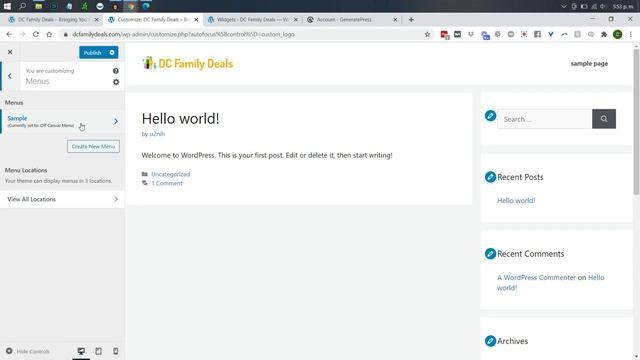Viewport: 640px width, 360px height.
Task: Open the Menus help question mark icon
Action: [116, 71]
